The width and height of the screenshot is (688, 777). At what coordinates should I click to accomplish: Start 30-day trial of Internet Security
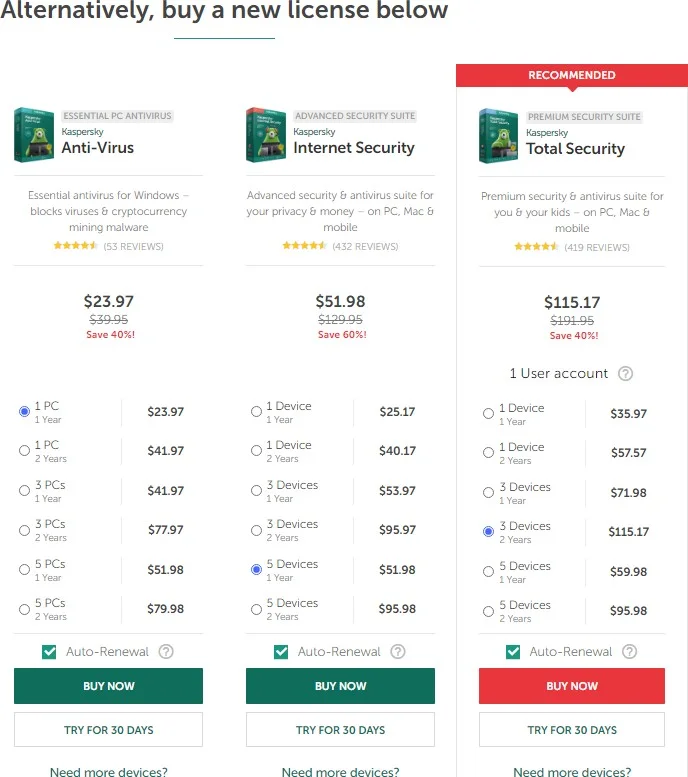(340, 730)
